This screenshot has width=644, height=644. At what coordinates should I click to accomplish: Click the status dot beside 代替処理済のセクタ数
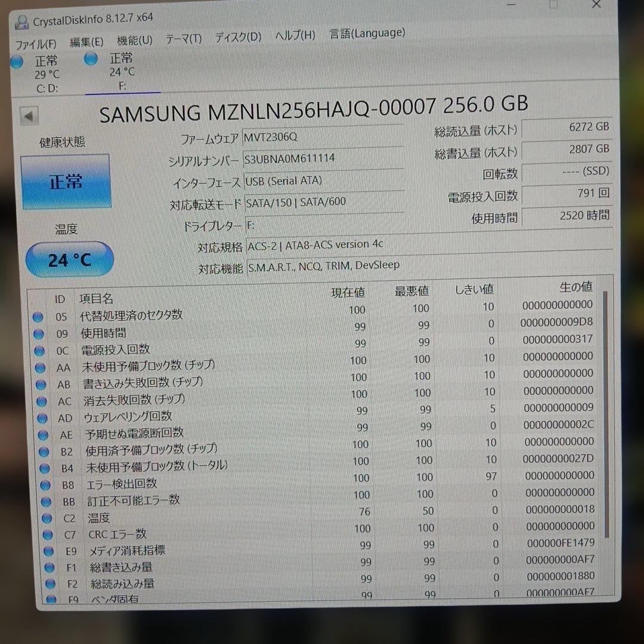pos(38,318)
